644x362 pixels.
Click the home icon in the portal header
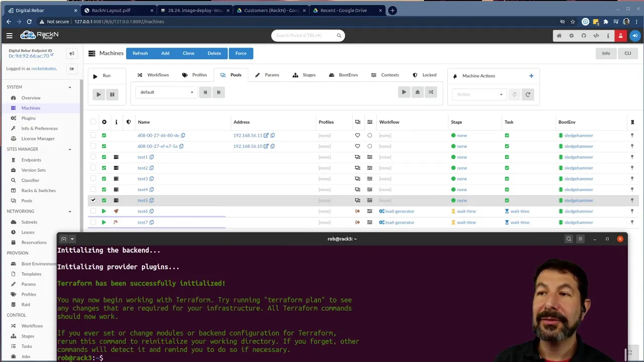pos(559,36)
